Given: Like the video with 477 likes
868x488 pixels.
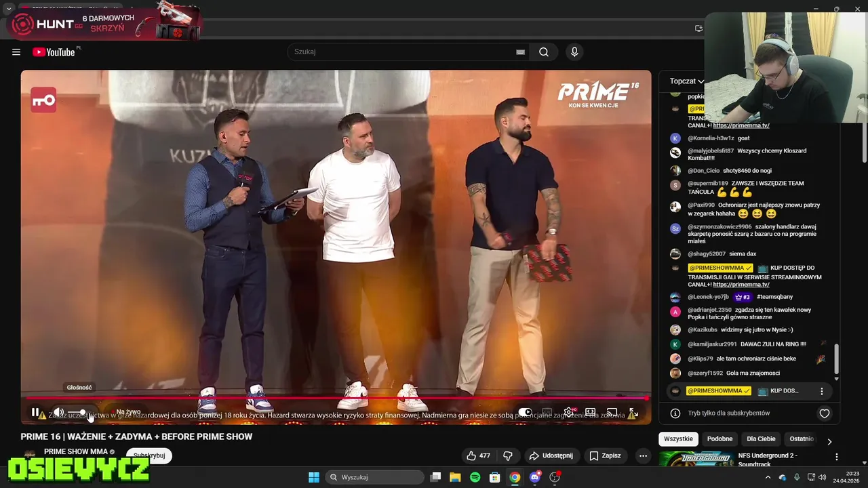Looking at the screenshot, I should (x=478, y=456).
